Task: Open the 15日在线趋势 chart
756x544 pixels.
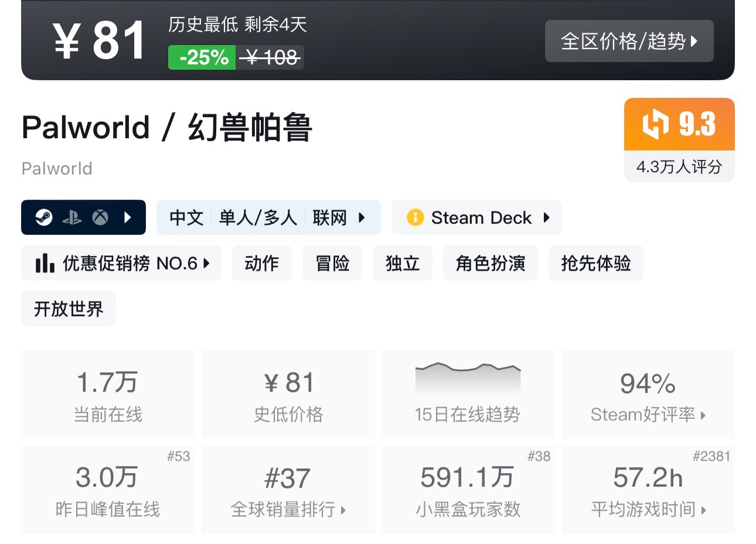Action: (467, 394)
